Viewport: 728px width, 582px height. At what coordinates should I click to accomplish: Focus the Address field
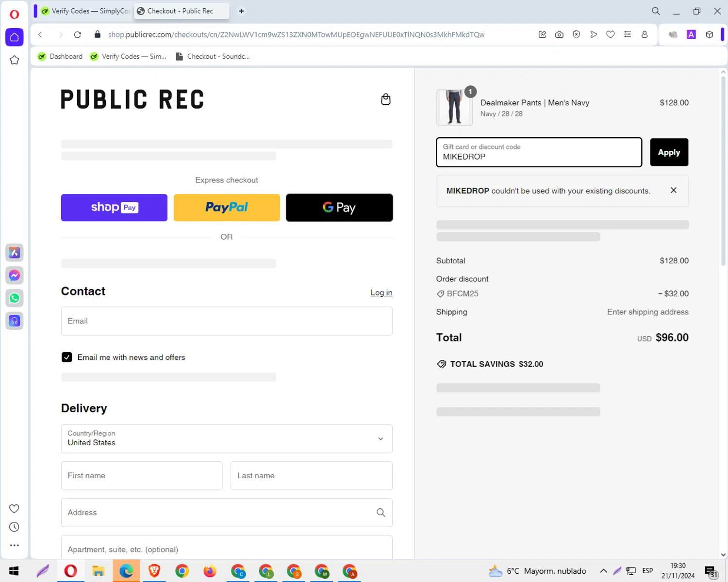point(227,513)
